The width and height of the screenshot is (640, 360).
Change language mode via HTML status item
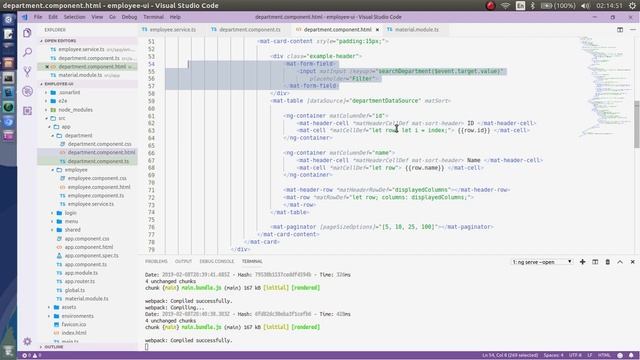tap(604, 355)
